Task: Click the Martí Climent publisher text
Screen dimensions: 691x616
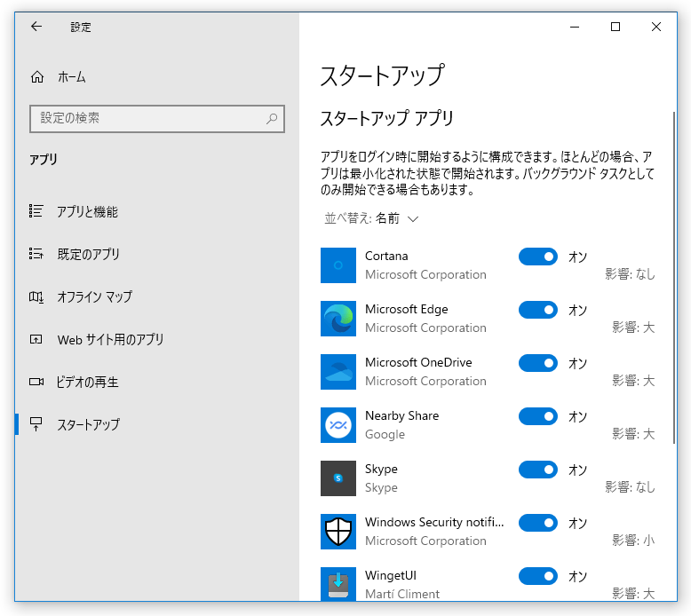Action: (402, 594)
